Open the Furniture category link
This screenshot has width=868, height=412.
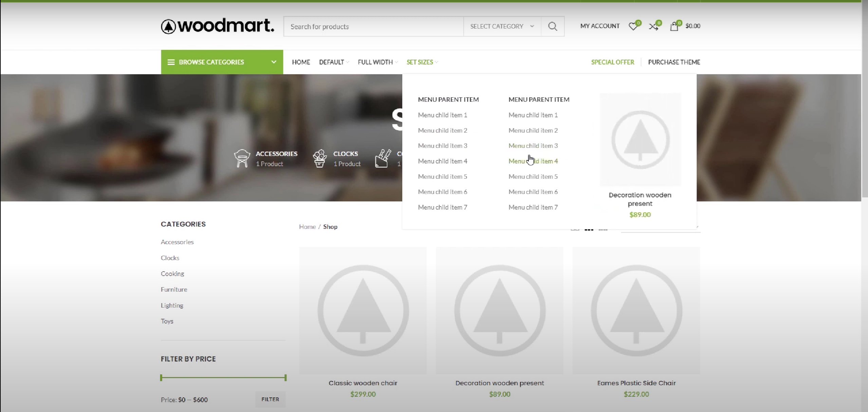[174, 290]
